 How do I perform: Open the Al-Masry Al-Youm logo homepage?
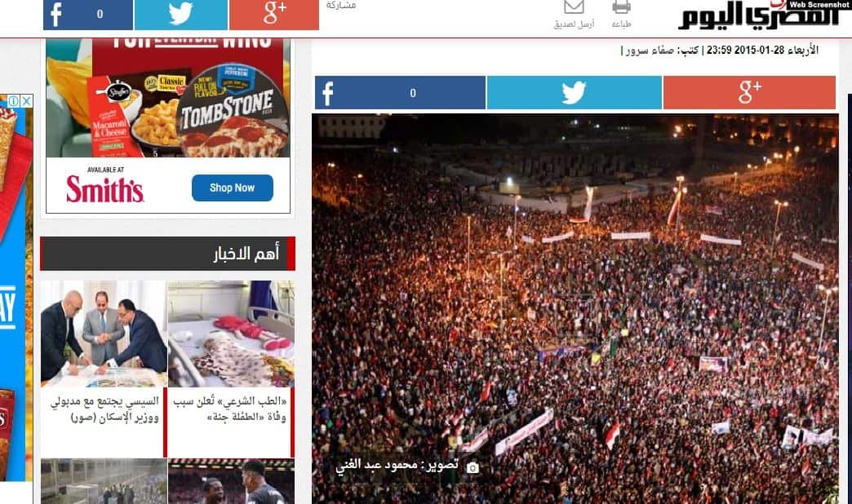[759, 15]
